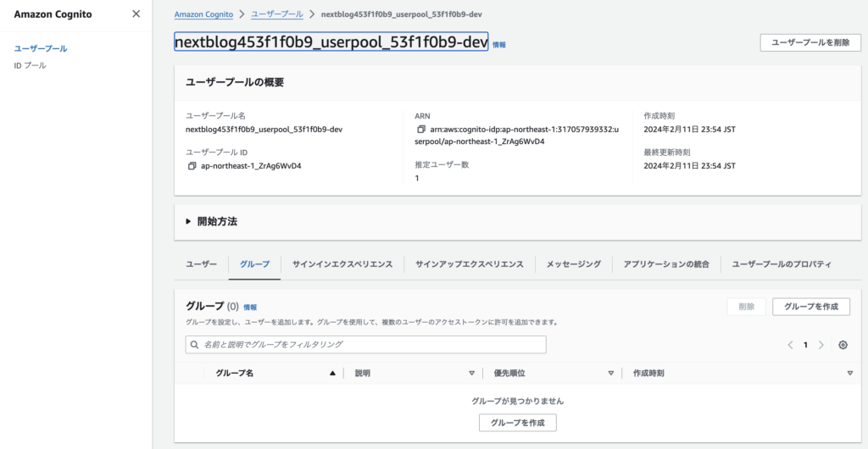Go to next page of groups
The height and width of the screenshot is (449, 868).
(821, 345)
